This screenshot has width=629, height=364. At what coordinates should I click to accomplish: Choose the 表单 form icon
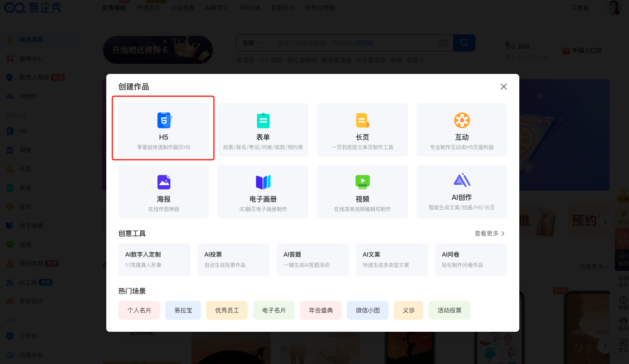point(263,121)
